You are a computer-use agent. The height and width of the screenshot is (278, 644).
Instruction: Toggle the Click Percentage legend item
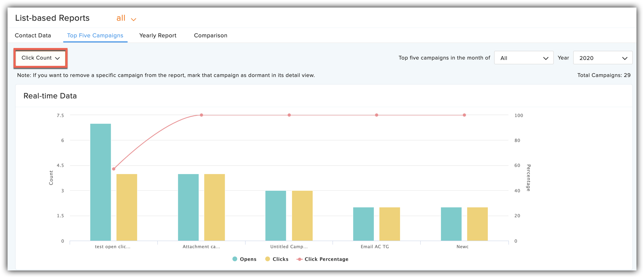(x=323, y=259)
